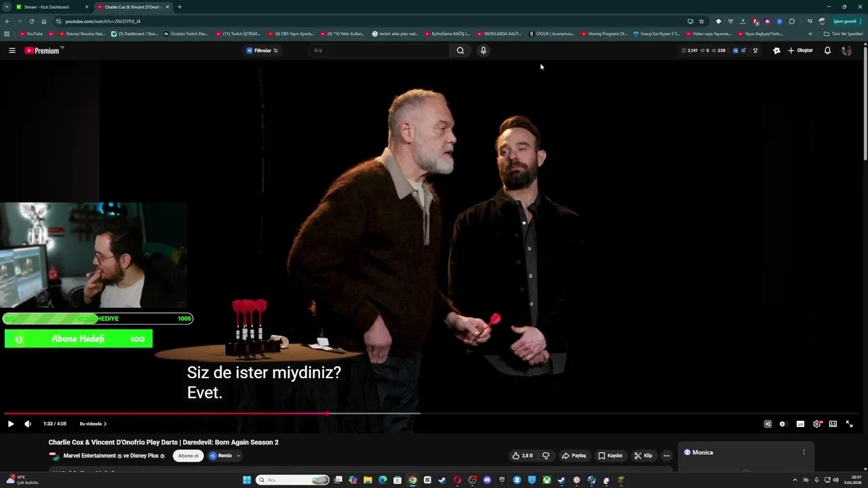Click the extension icon left of autoplay

(768, 424)
